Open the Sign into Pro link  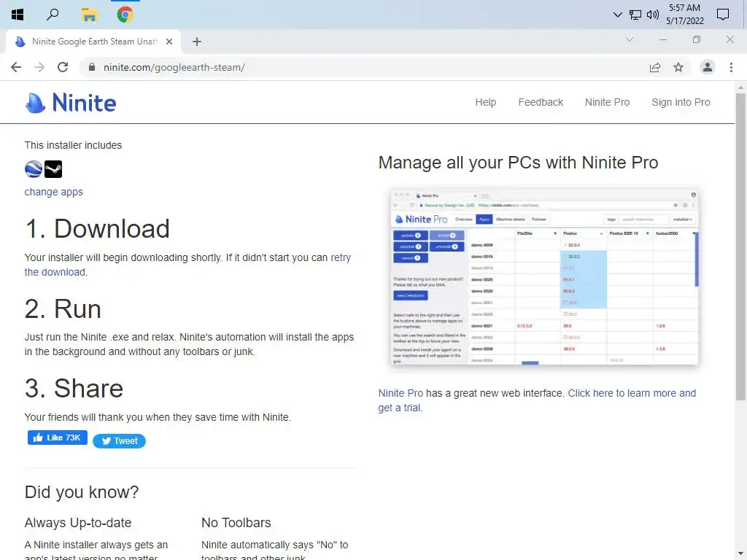(681, 102)
